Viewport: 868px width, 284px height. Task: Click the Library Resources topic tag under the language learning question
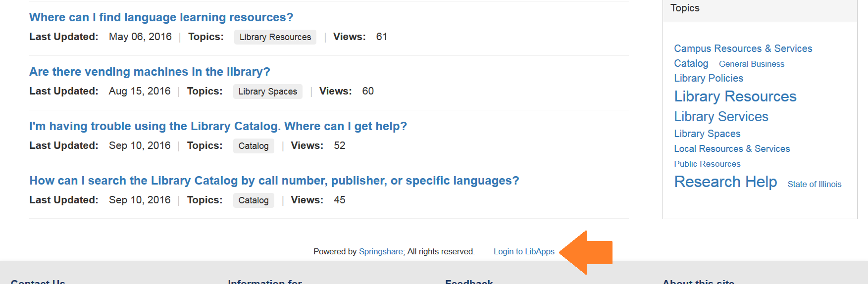point(275,37)
